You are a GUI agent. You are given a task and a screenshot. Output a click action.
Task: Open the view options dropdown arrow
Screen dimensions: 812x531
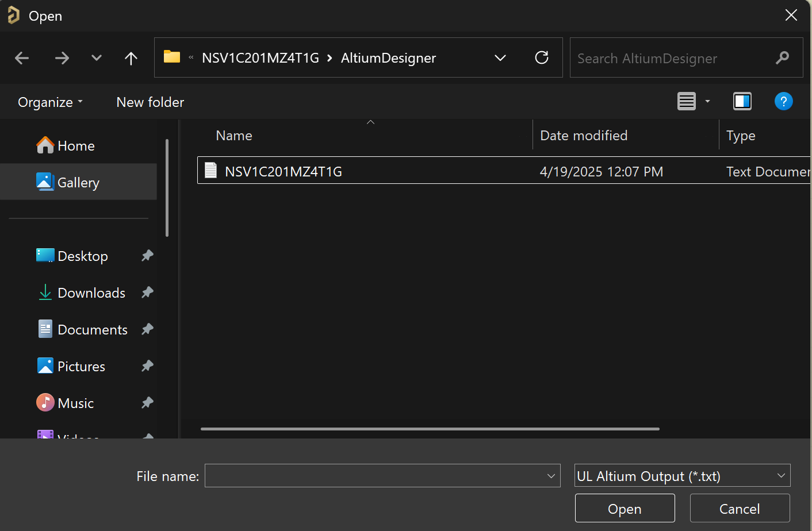tap(708, 102)
